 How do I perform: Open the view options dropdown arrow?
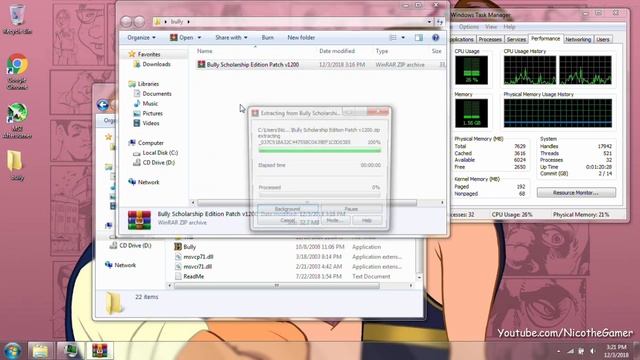(x=403, y=38)
